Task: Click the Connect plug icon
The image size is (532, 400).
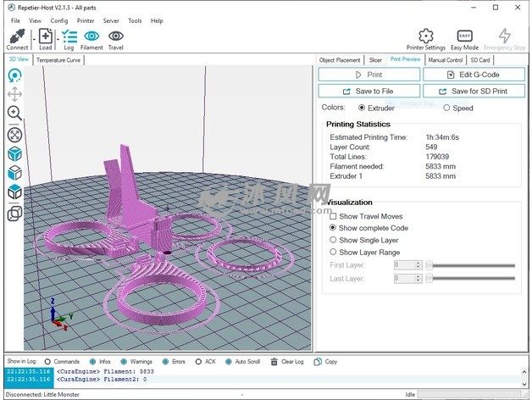Action: click(x=16, y=36)
